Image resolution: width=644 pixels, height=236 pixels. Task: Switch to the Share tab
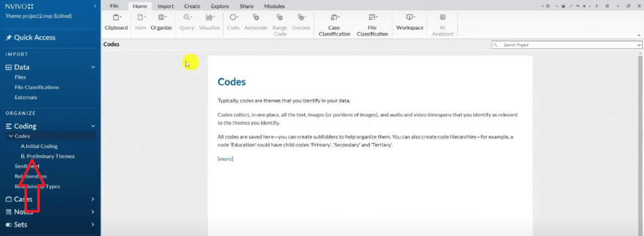[247, 6]
